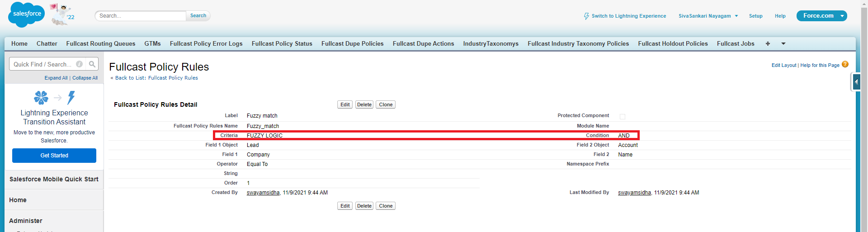Click the Lightning Transition Assistant graphic
This screenshot has height=232, width=868.
point(54,97)
